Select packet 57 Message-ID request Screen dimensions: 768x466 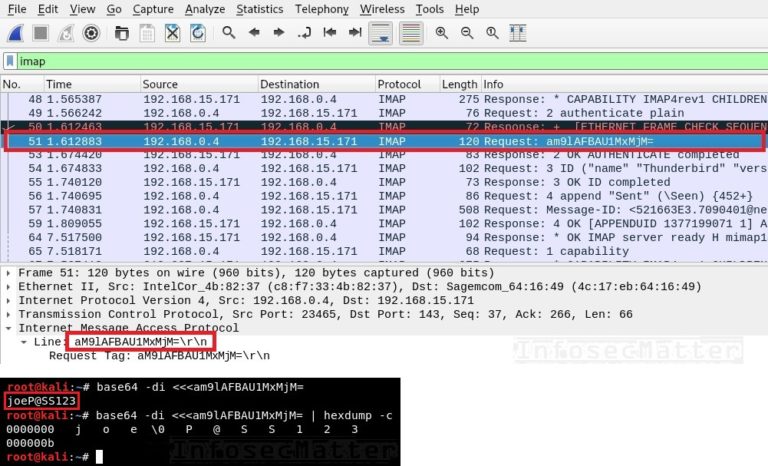point(384,210)
